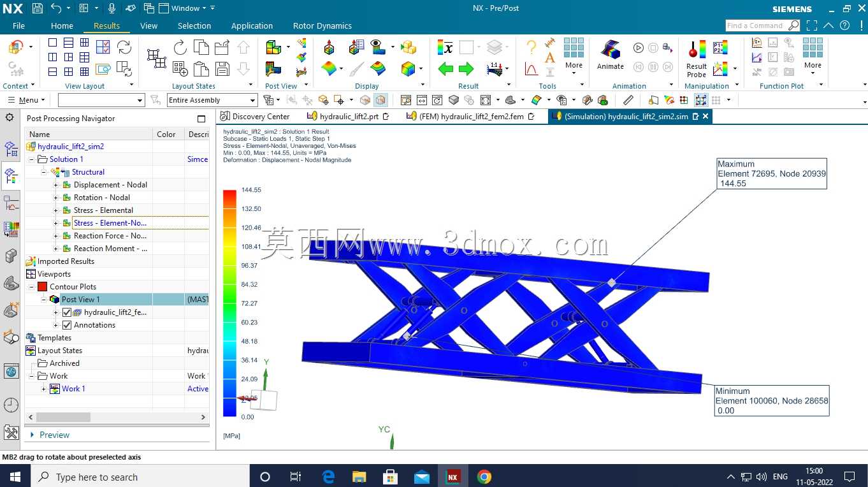Image resolution: width=868 pixels, height=487 pixels.
Task: Switch to the (FEM) hydraulic_lift2_fem2.fem tab
Action: tap(470, 116)
